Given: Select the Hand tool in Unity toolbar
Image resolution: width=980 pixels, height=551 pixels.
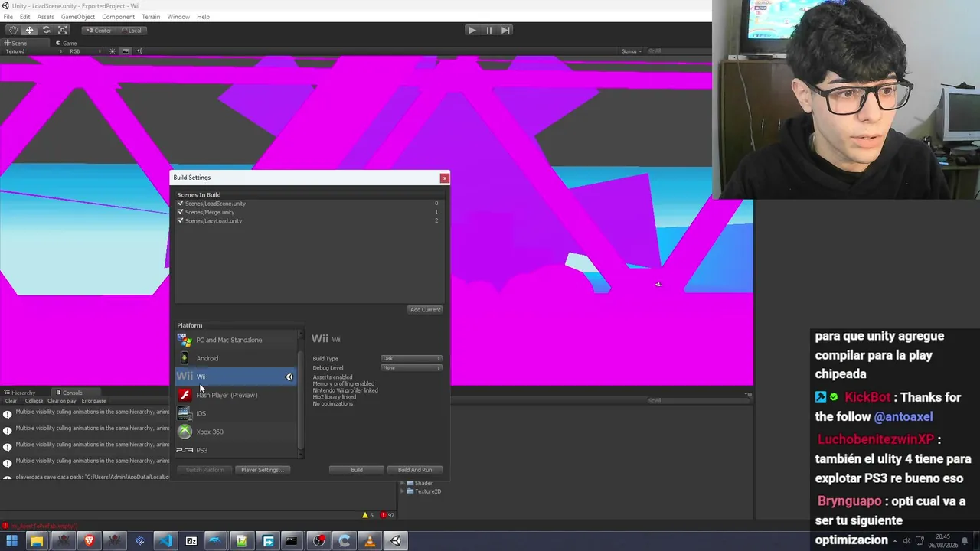Looking at the screenshot, I should 12,30.
